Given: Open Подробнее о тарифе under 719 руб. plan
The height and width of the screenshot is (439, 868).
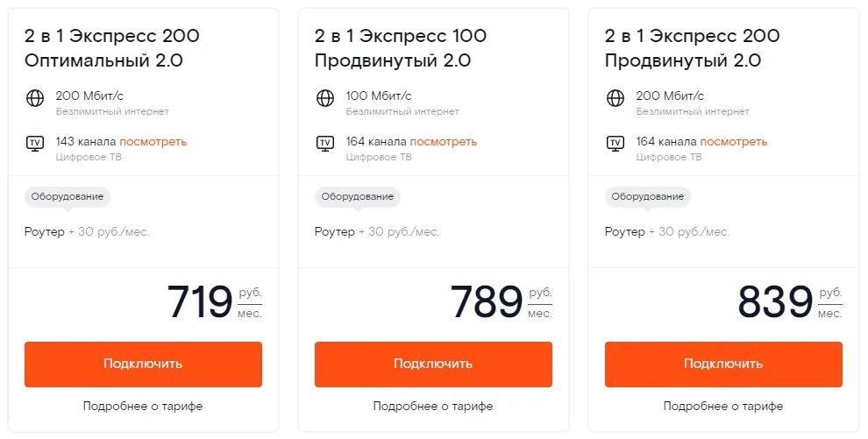Looking at the screenshot, I should [143, 407].
